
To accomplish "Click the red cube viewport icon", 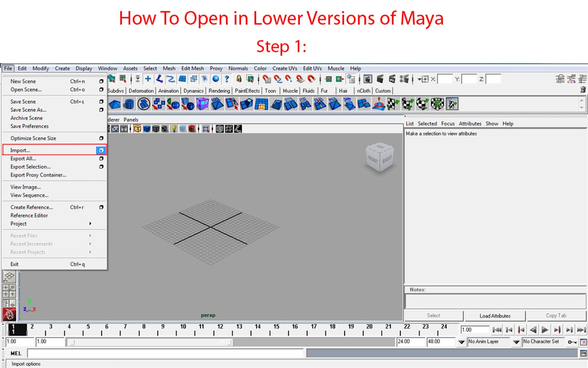I will 192,129.
